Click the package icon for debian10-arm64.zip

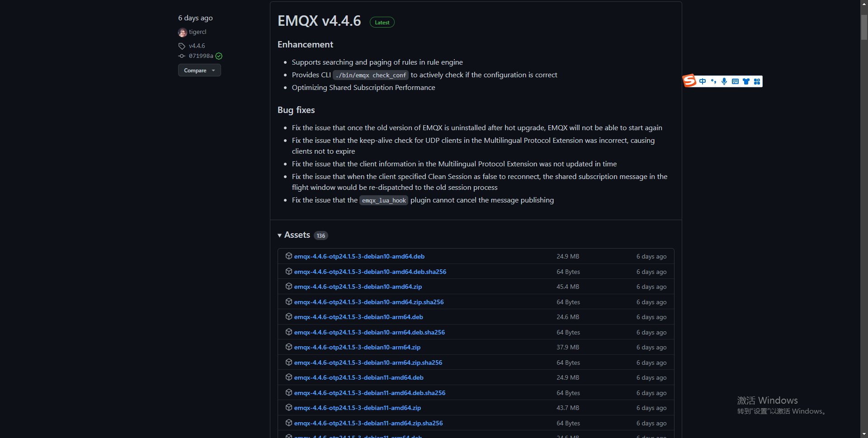(x=289, y=347)
